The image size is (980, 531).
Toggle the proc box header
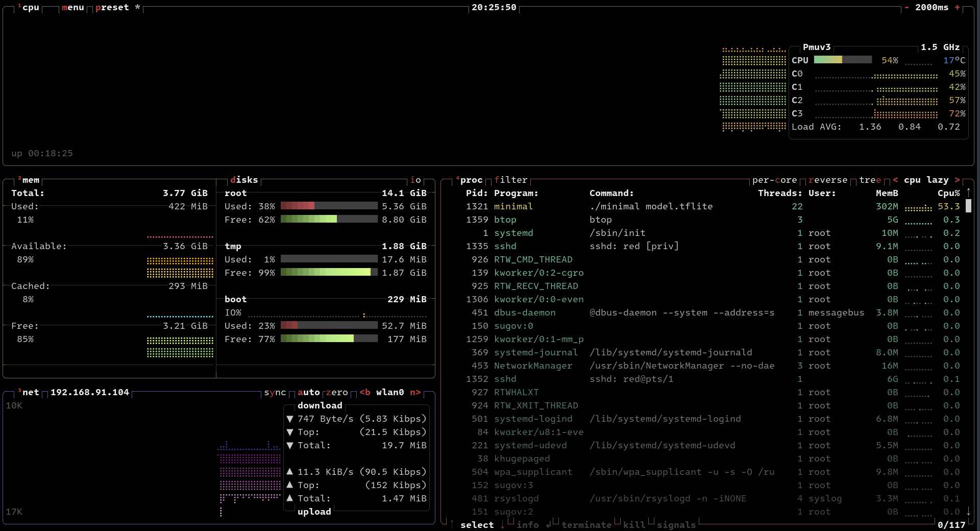[469, 180]
